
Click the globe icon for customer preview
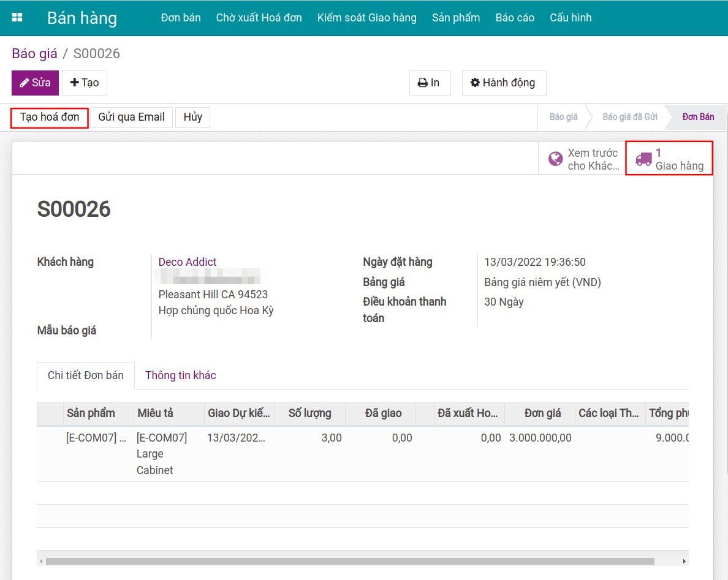click(555, 159)
